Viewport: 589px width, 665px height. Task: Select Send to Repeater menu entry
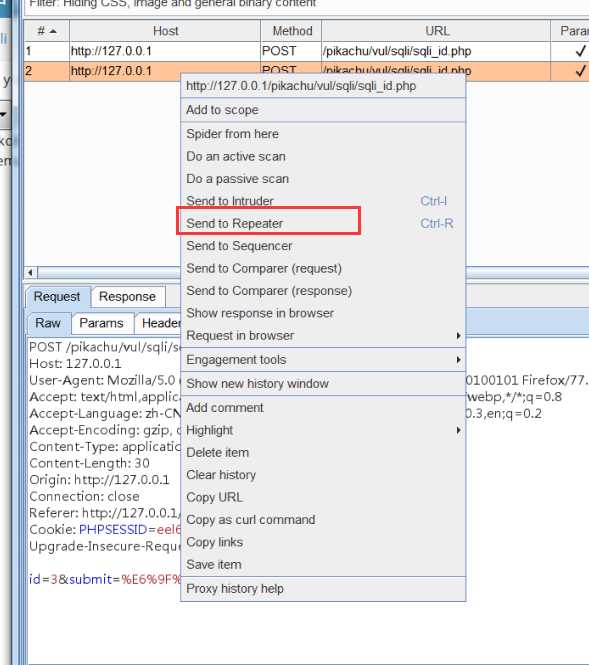tap(234, 223)
